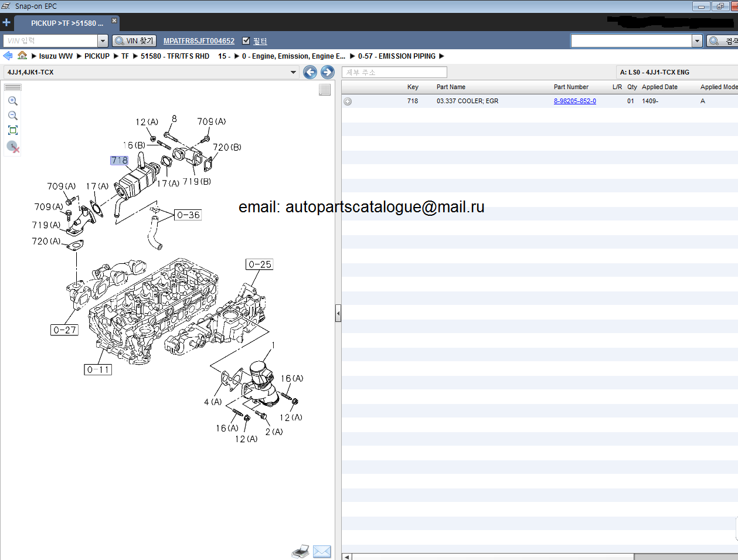Screen dimensions: 738x560
Task: Open a new tab with plus icon
Action: [x=6, y=23]
